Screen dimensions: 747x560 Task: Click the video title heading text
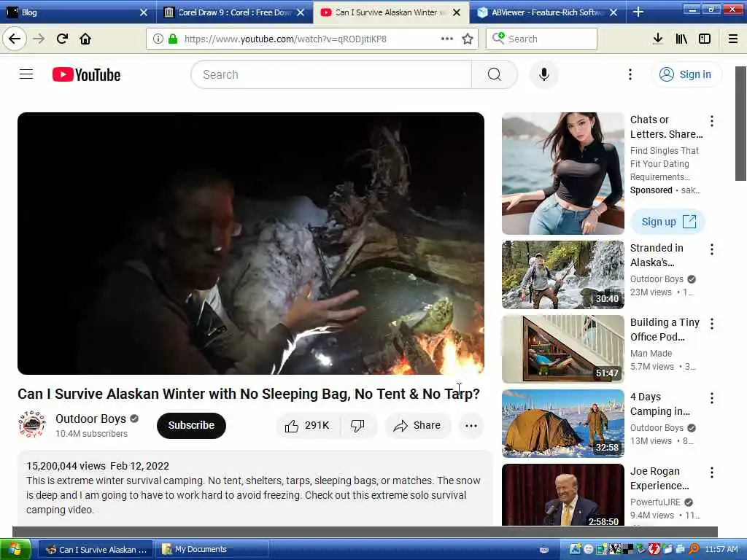[249, 394]
